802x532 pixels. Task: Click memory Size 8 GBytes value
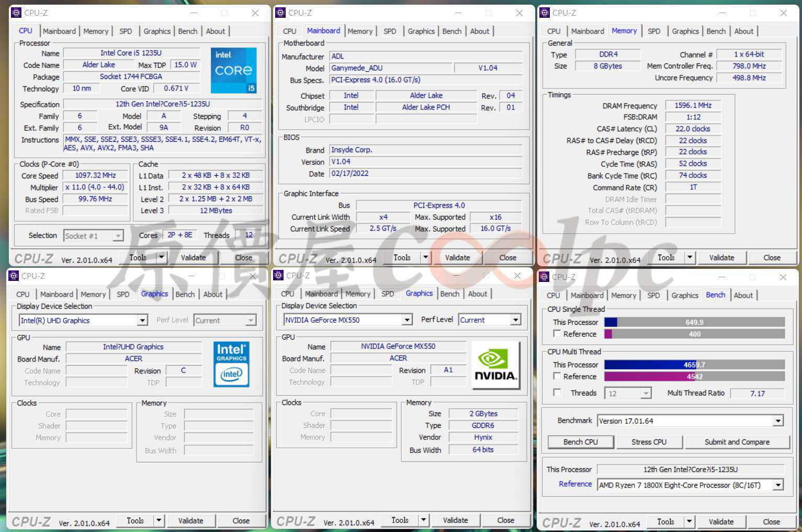(x=607, y=66)
